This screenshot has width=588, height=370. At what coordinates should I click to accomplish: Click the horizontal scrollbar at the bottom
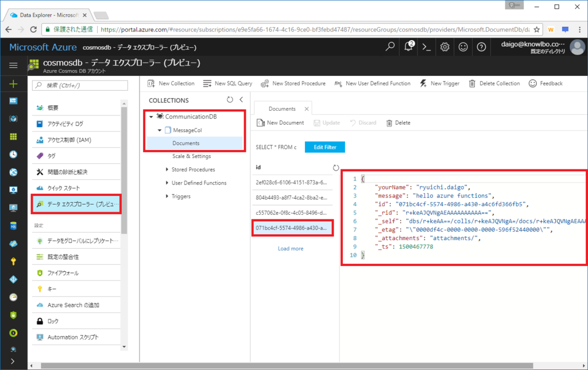(x=287, y=365)
